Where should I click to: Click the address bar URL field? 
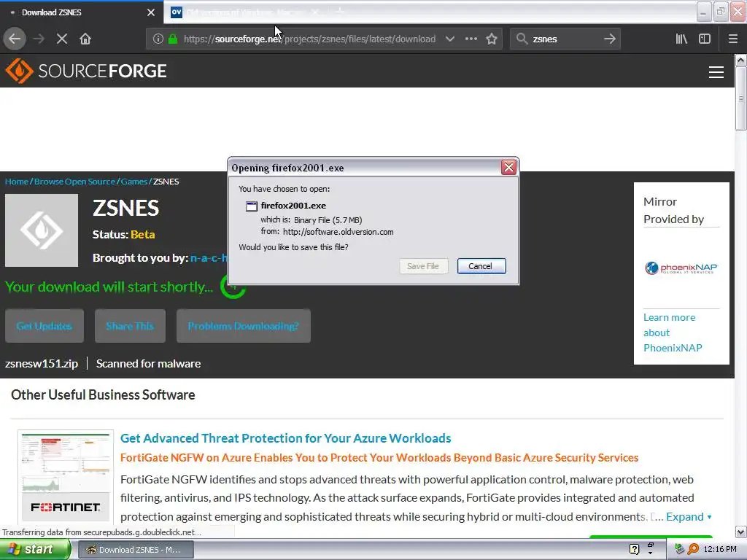point(309,39)
